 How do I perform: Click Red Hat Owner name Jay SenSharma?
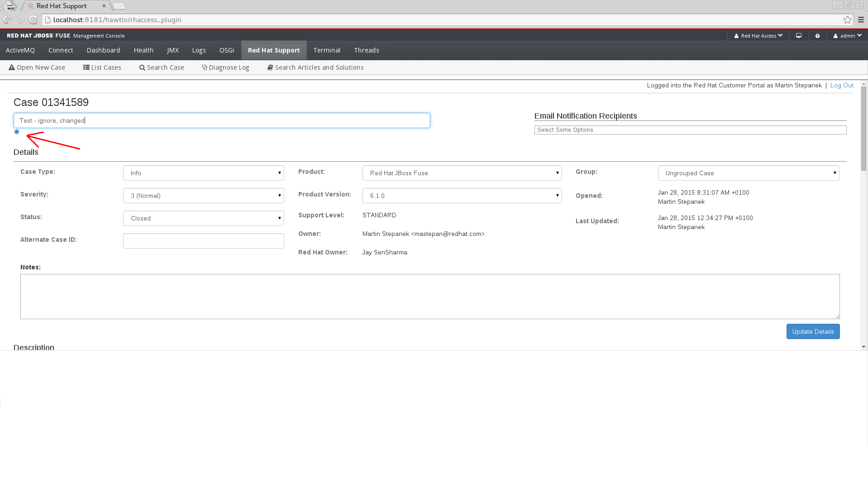385,252
